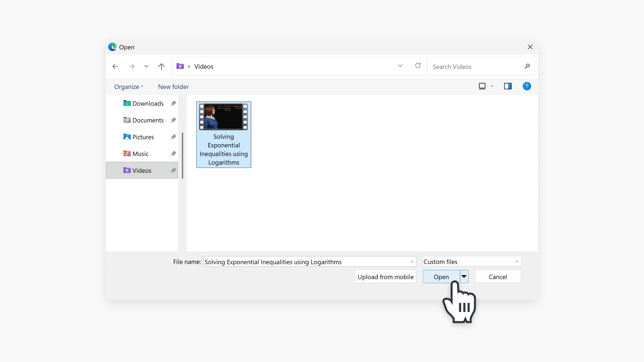
Task: Click the Videos folder icon in breadcrumb
Action: tap(180, 66)
